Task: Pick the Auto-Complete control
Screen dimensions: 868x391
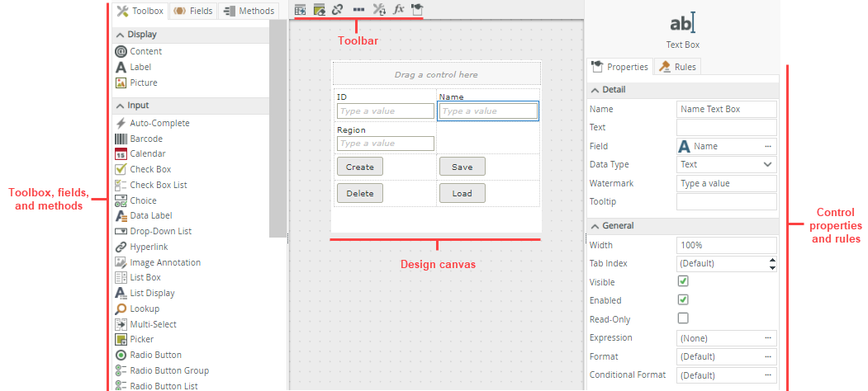Action: (x=152, y=124)
